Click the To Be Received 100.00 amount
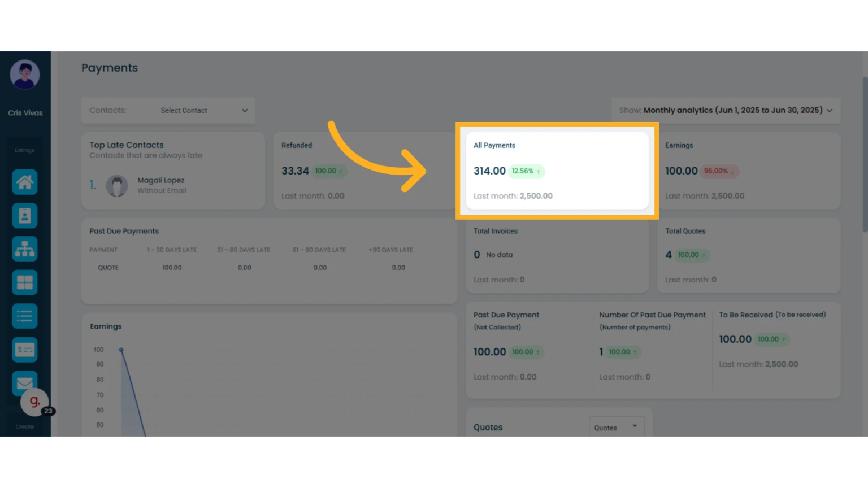Viewport: 868px width, 488px height. [735, 339]
